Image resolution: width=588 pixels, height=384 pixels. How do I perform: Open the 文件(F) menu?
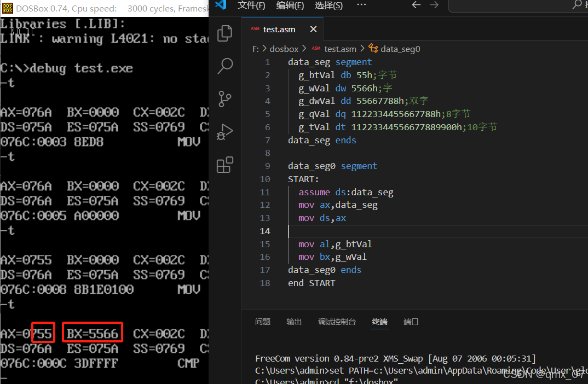251,5
